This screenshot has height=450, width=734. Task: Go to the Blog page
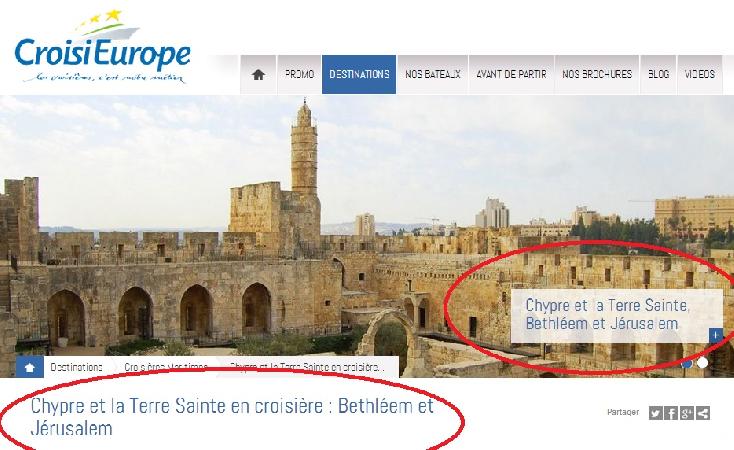point(658,74)
